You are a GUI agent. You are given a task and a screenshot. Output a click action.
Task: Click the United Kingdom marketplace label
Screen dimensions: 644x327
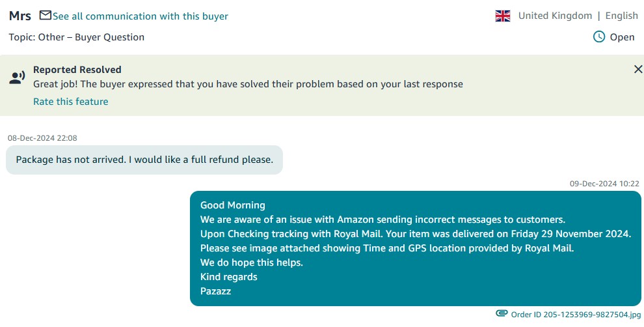click(555, 16)
